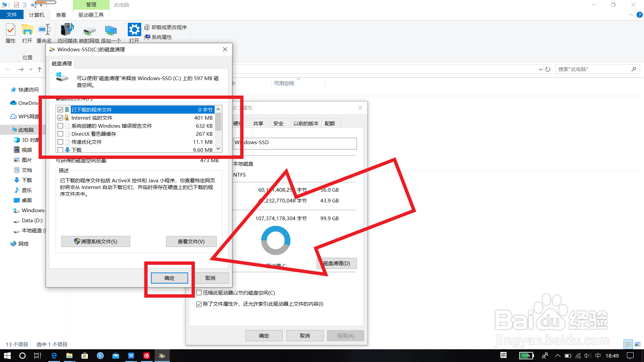This screenshot has height=362, width=644.
Task: Uncheck Internet temporary files (Internet 临时文件) checkbox
Action: tap(60, 118)
